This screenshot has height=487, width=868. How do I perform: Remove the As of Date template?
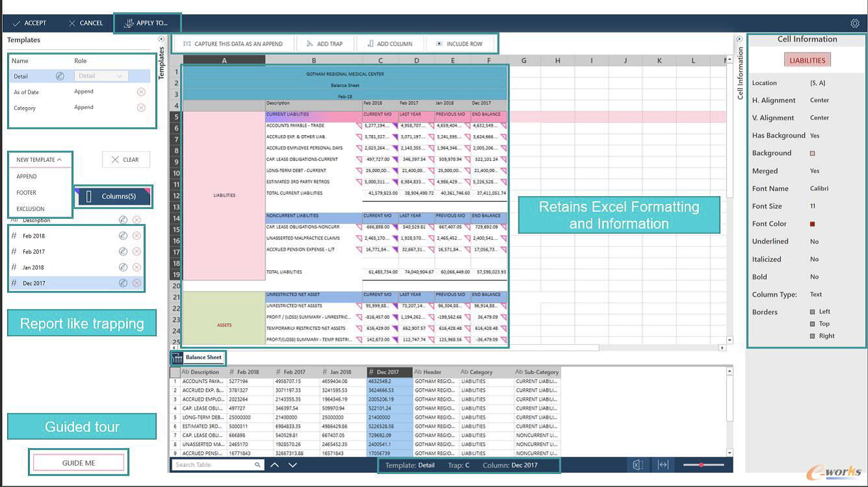(141, 92)
